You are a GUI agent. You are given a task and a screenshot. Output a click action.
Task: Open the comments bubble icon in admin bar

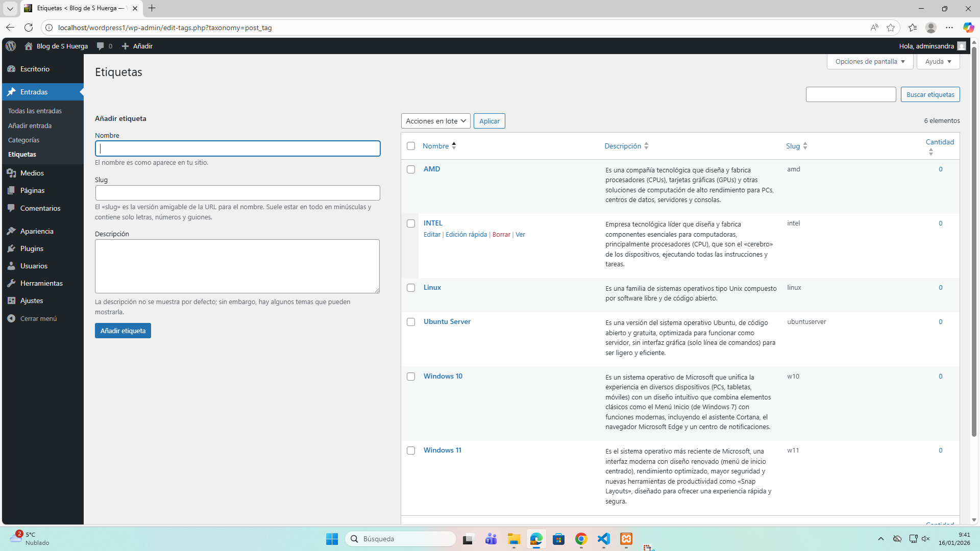coord(101,46)
